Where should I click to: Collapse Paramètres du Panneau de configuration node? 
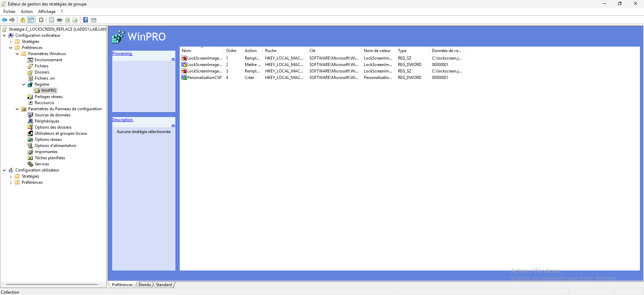tap(17, 109)
